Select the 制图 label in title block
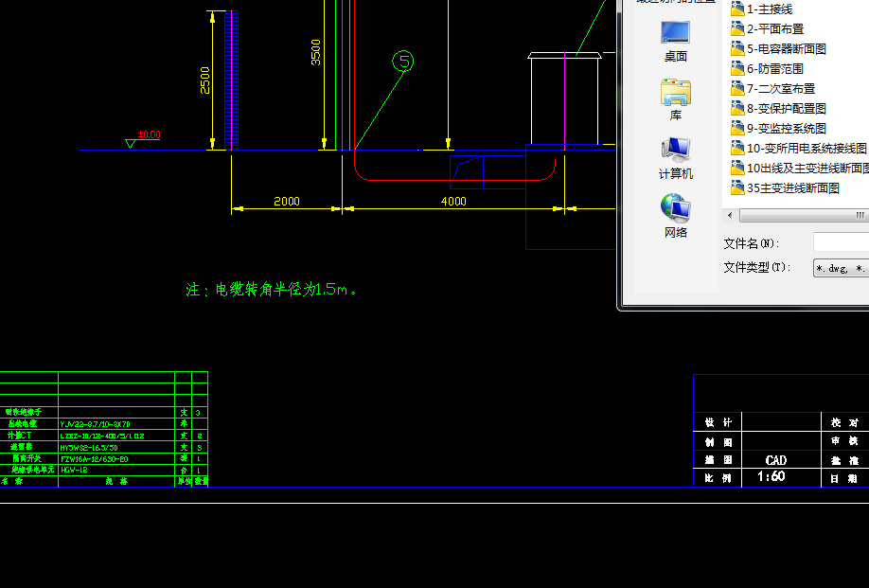Viewport: 869px width, 588px height. pyautogui.click(x=718, y=441)
